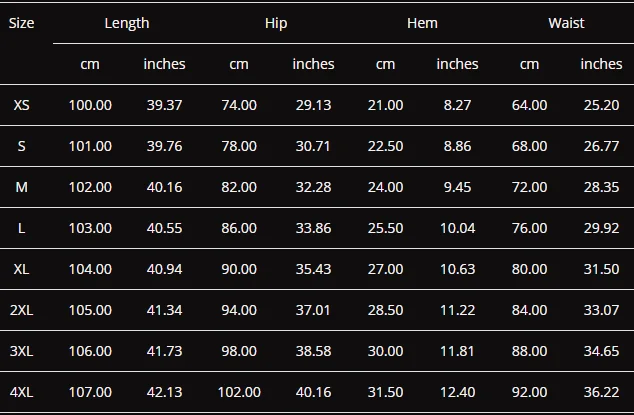Select the XS size row label
The image size is (634, 415).
tap(21, 105)
